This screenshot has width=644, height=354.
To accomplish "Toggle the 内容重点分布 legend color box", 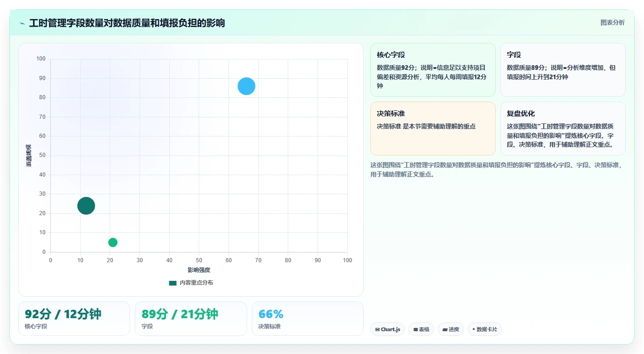I will (173, 283).
